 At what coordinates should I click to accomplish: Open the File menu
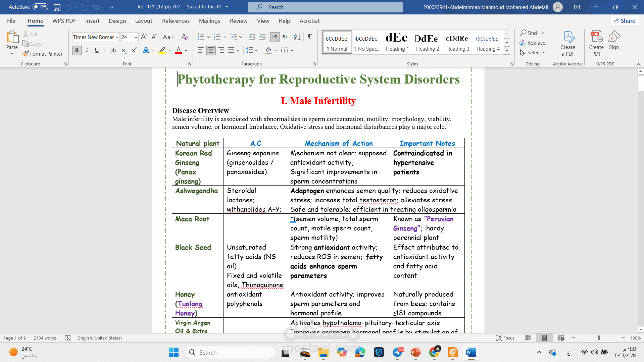[x=11, y=21]
